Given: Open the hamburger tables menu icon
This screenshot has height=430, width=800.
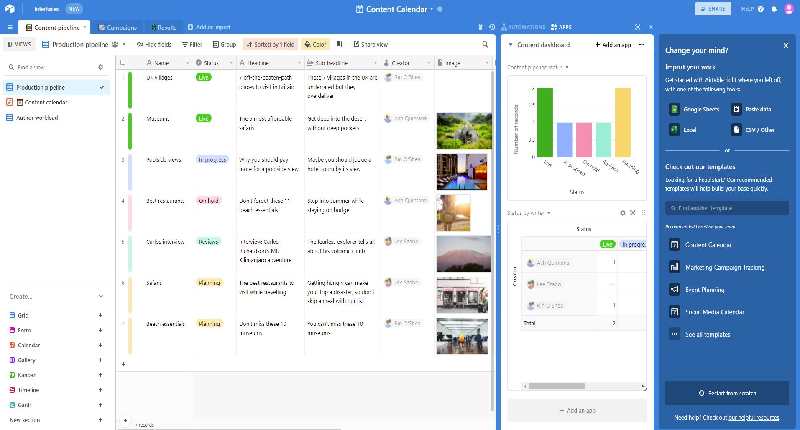Looking at the screenshot, I should click(x=10, y=27).
